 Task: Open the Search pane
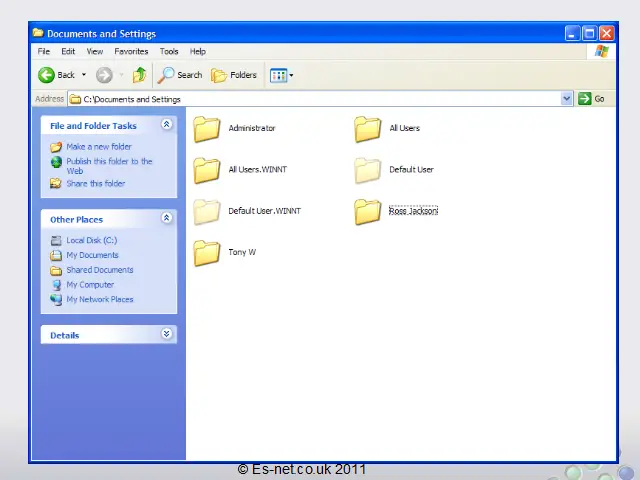point(180,75)
